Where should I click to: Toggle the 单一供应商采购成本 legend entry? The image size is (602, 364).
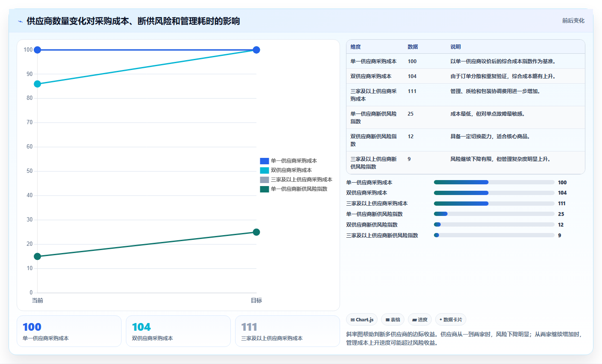point(288,161)
